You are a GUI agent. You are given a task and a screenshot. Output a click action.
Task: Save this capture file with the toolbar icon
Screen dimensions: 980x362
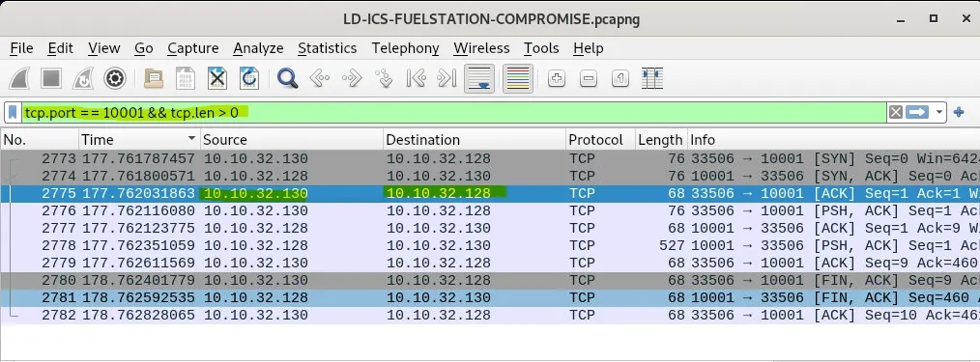(186, 78)
